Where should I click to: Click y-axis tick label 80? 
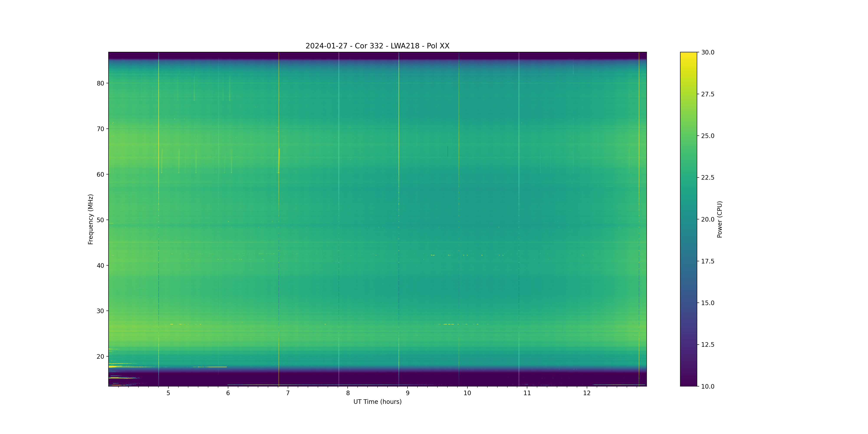tap(100, 83)
